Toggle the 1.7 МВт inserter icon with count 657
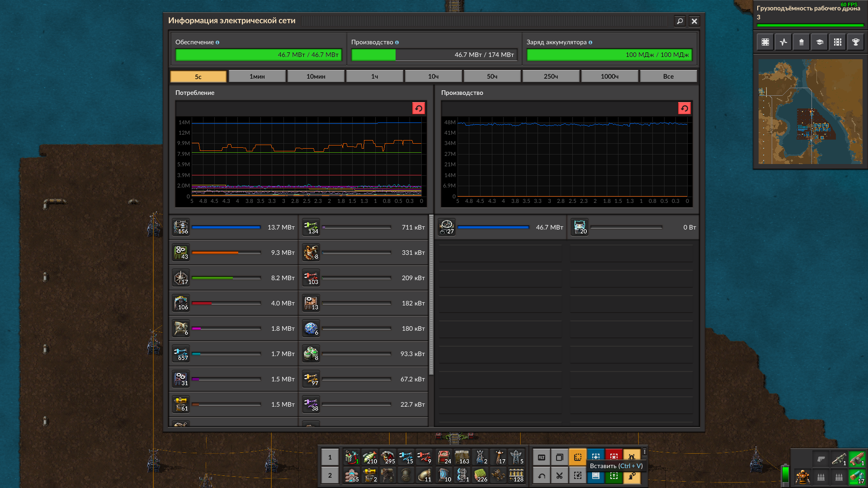 click(181, 354)
